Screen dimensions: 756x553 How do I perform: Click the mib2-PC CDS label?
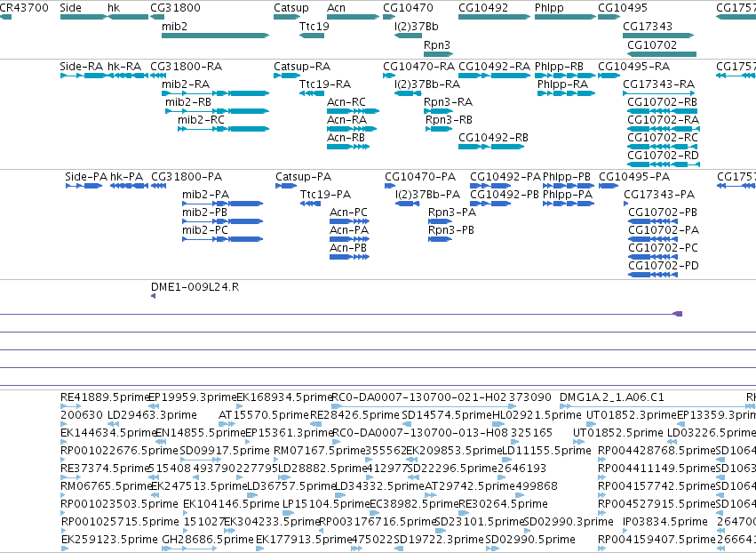click(205, 230)
